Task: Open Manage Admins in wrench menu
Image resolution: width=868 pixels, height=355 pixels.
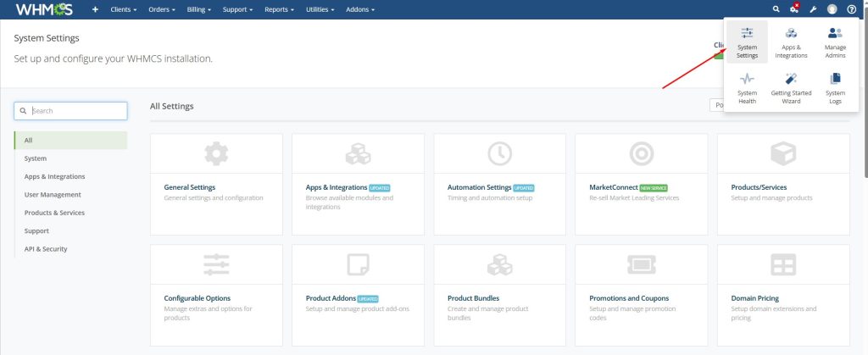Action: (x=835, y=42)
